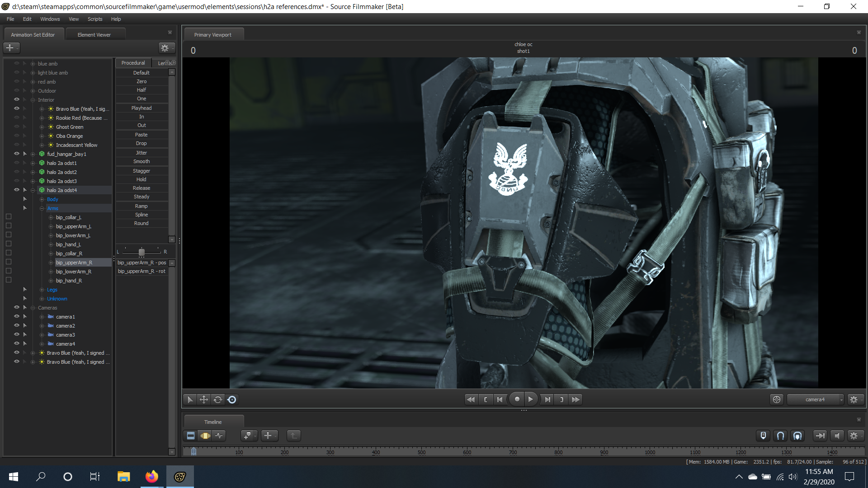Fast-forward with double right arrows

pyautogui.click(x=576, y=399)
